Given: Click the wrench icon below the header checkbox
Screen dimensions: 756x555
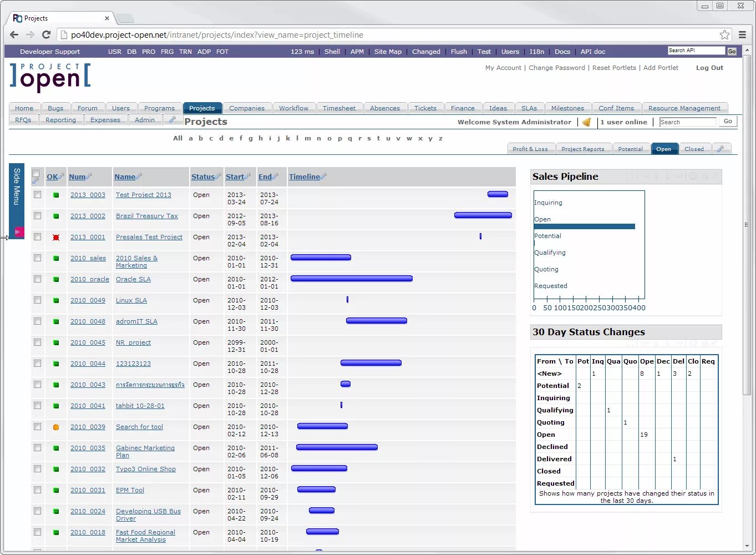Looking at the screenshot, I should point(35,180).
